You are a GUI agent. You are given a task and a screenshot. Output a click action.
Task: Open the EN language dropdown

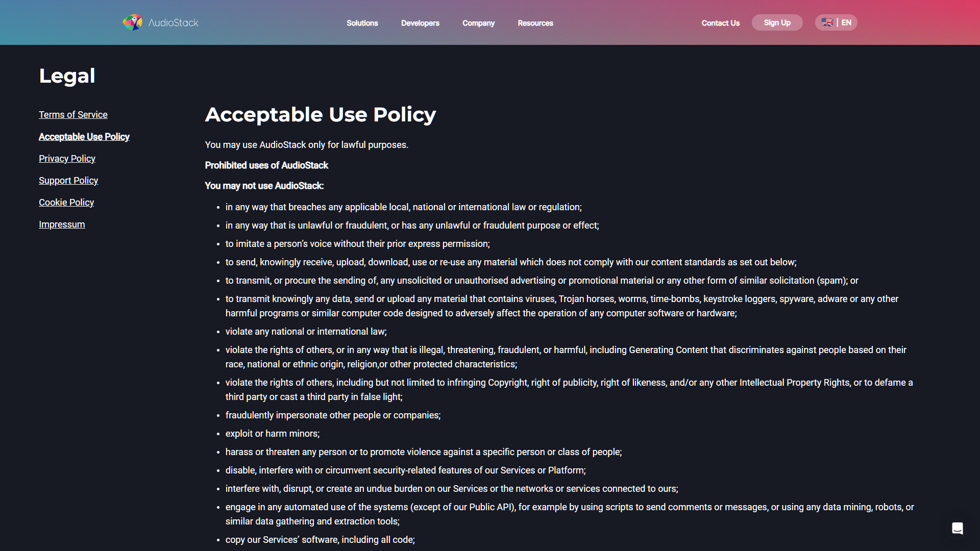coord(846,22)
